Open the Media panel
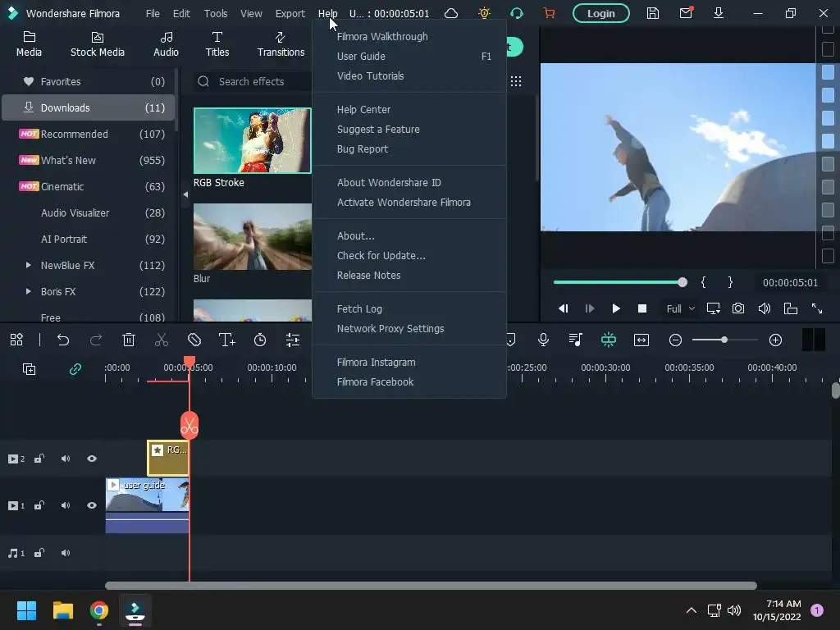The image size is (840, 630). 29,44
